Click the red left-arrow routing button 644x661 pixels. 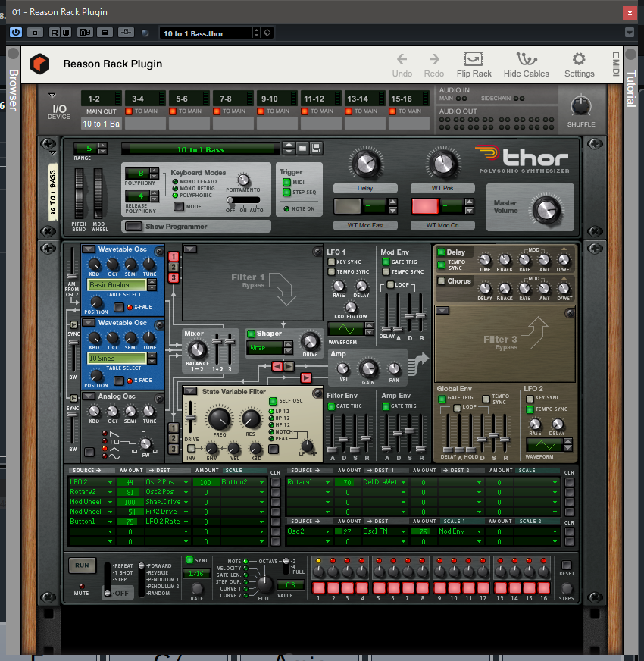(277, 366)
